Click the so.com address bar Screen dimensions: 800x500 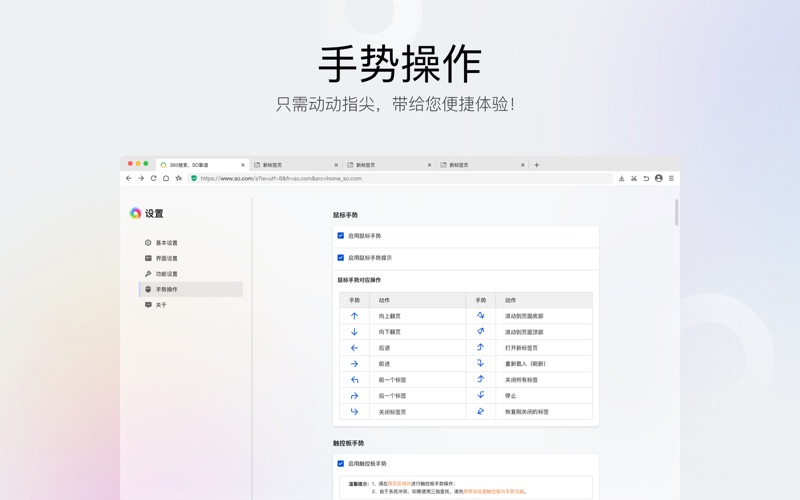pos(400,179)
